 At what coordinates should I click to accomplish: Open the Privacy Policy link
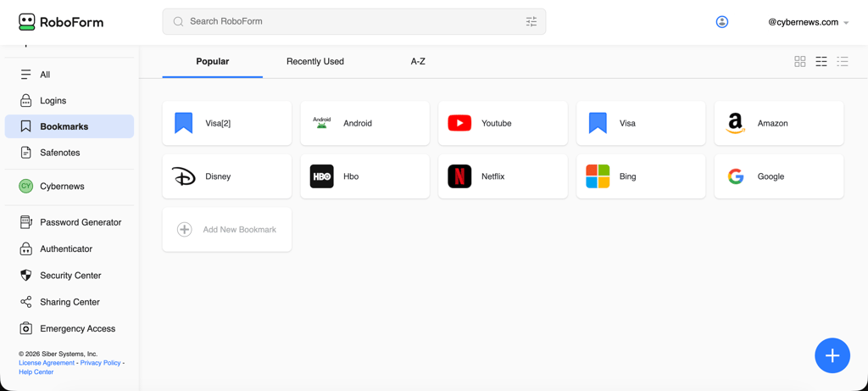pos(100,363)
